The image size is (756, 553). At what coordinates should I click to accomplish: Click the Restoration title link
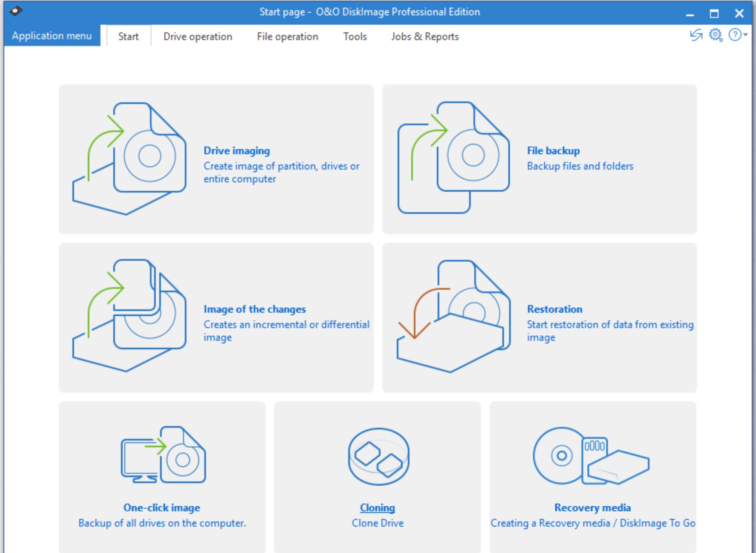555,309
